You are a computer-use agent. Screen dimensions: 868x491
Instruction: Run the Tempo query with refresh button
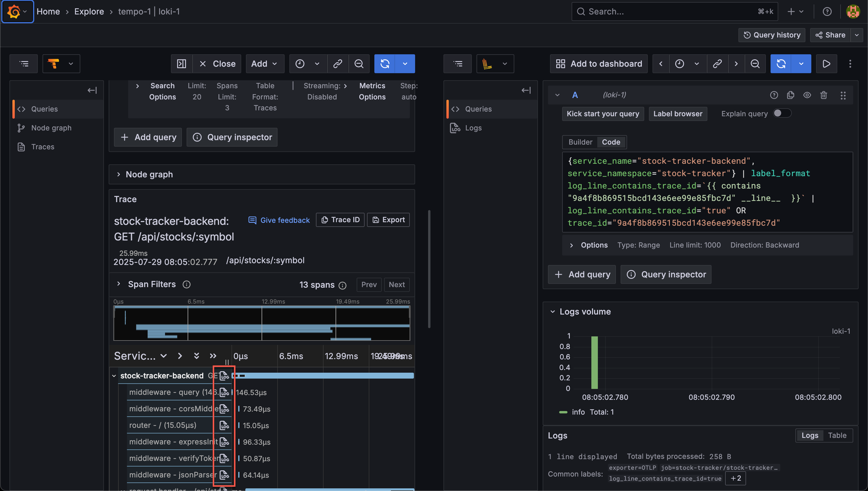click(385, 64)
